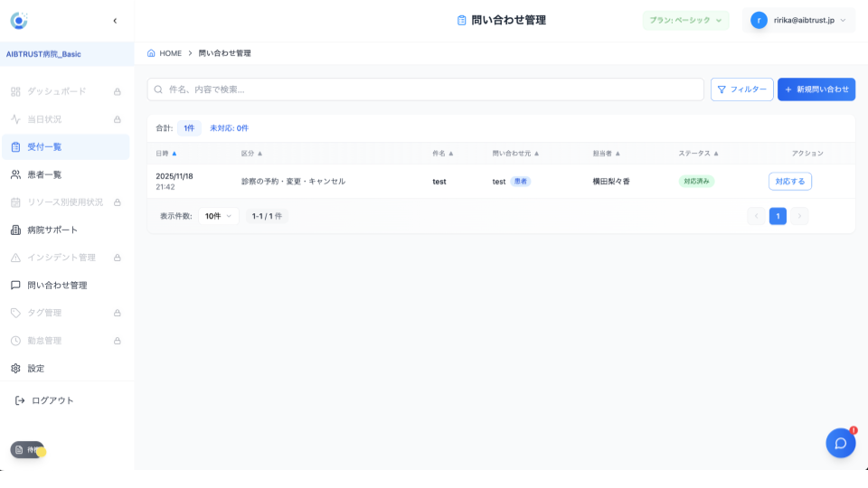
Task: Click the 1-1 / 1 件 range indicator
Action: click(267, 216)
